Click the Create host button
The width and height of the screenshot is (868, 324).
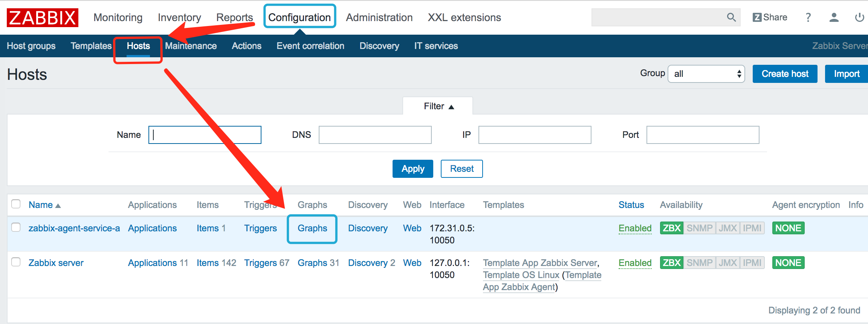(785, 74)
